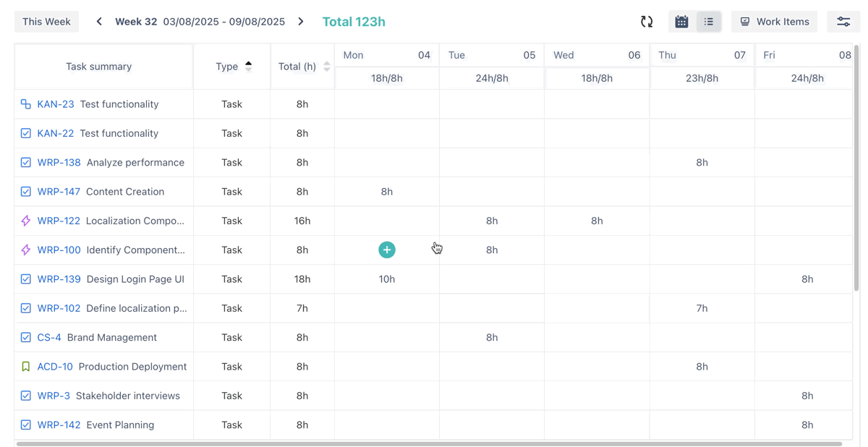Viewport: 868px width, 447px height.
Task: Click the CS-4 task type icon
Action: (26, 337)
